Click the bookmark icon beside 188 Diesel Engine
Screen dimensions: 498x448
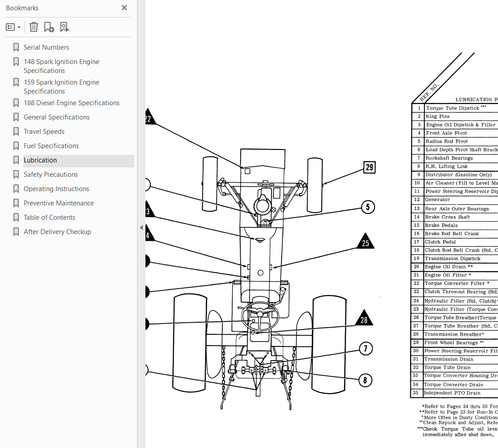(16, 103)
